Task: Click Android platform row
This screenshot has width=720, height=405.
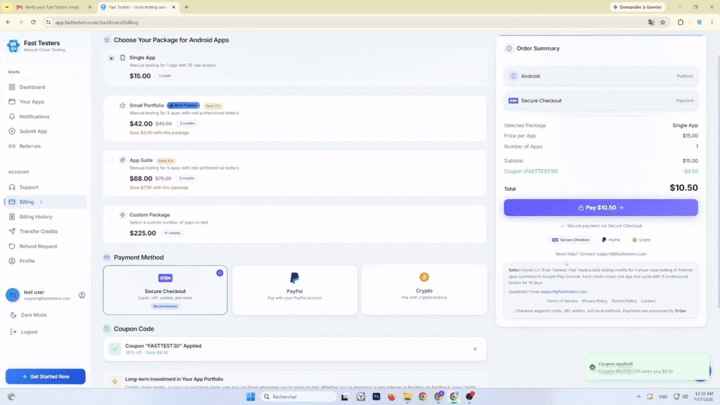Action: pos(601,76)
